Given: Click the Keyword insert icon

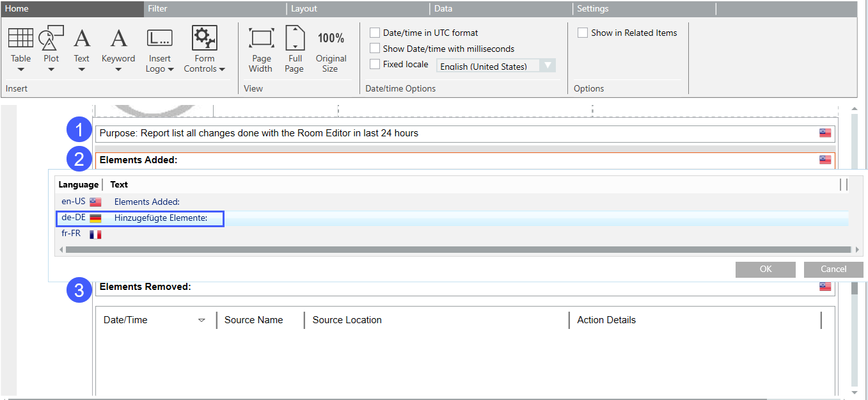Looking at the screenshot, I should (x=118, y=38).
